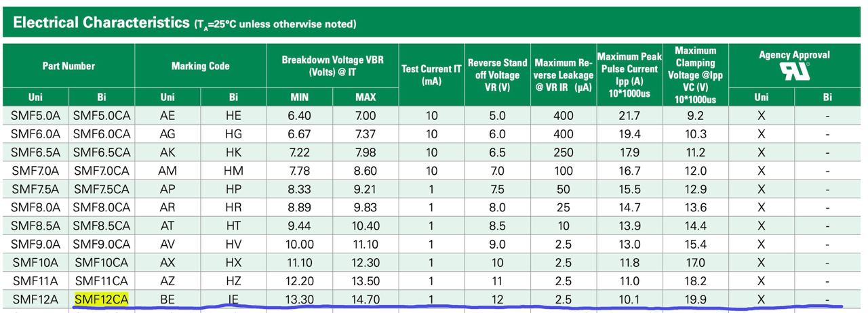Select MIN breakdown value 7.22
This screenshot has height=313, width=868.
click(299, 152)
